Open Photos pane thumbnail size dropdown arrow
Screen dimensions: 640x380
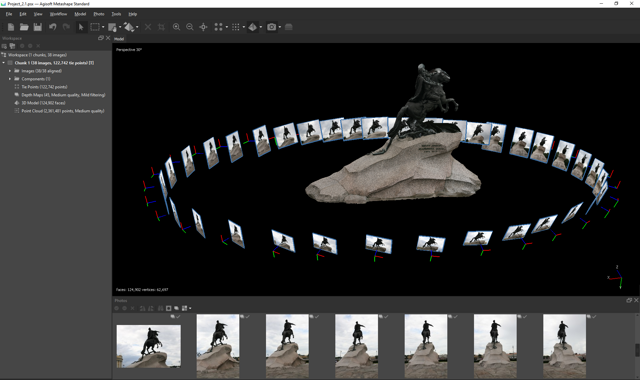190,309
